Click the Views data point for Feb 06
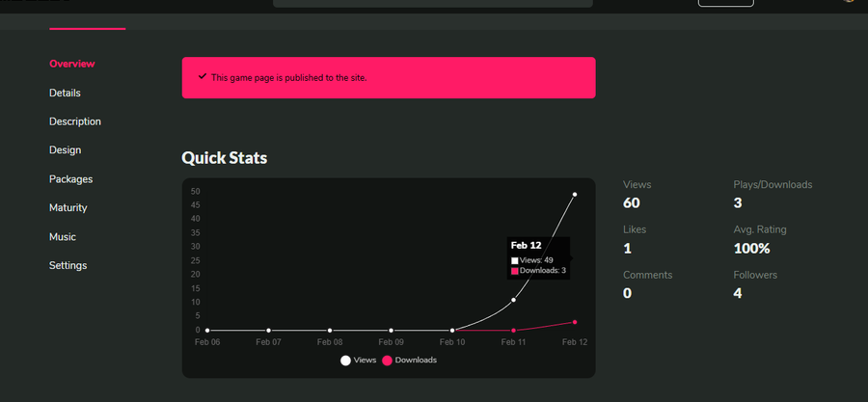 (207, 330)
